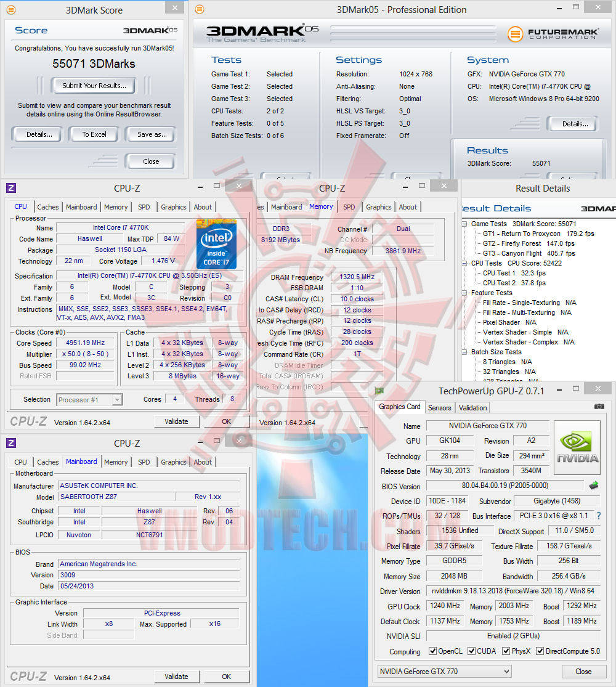
Task: Click Details button in the 3DMark Score window
Action: coord(39,134)
